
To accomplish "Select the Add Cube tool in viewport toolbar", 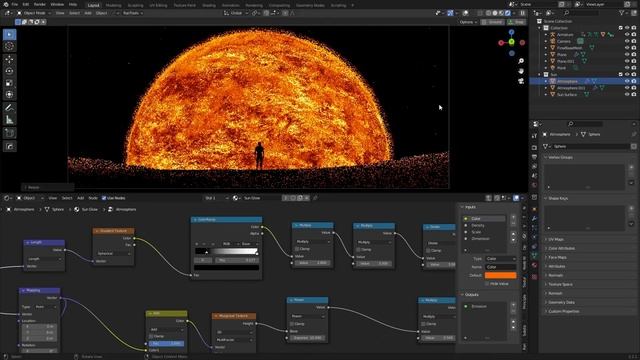I will (x=9, y=133).
